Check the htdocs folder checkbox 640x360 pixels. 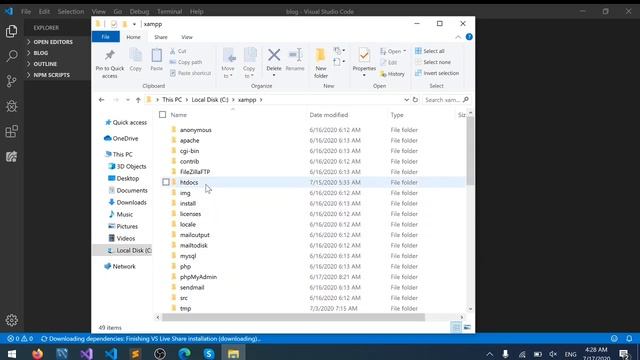point(166,182)
